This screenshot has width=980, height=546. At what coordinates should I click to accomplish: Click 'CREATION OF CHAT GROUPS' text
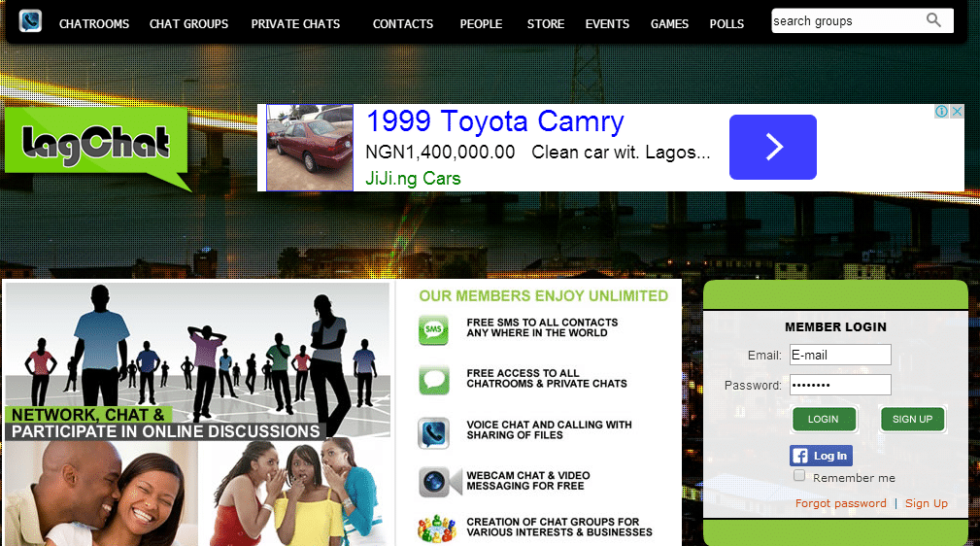[559, 527]
